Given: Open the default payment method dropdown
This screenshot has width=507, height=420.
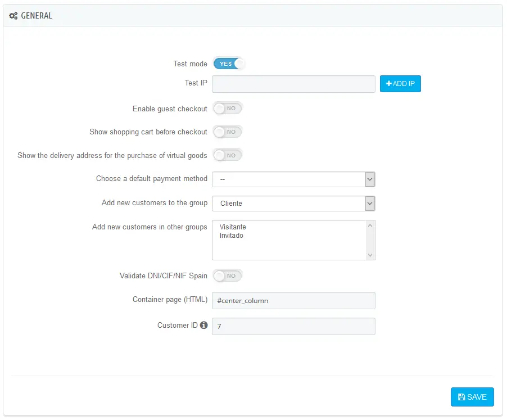Looking at the screenshot, I should 293,179.
